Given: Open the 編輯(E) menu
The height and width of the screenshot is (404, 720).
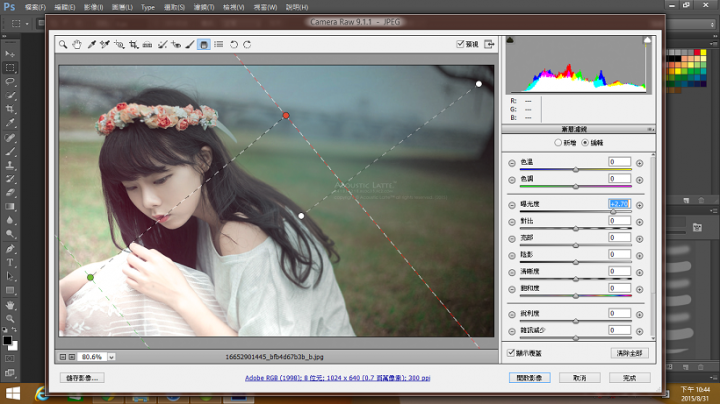Looking at the screenshot, I should click(x=65, y=7).
